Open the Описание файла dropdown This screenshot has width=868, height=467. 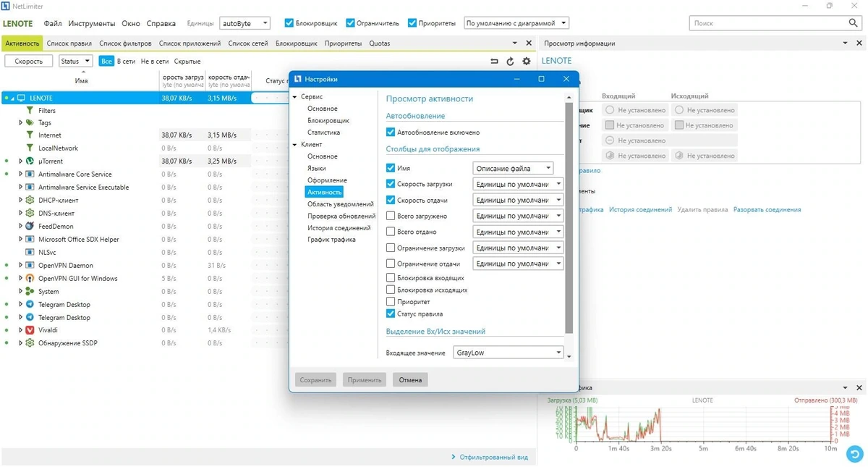pyautogui.click(x=513, y=168)
